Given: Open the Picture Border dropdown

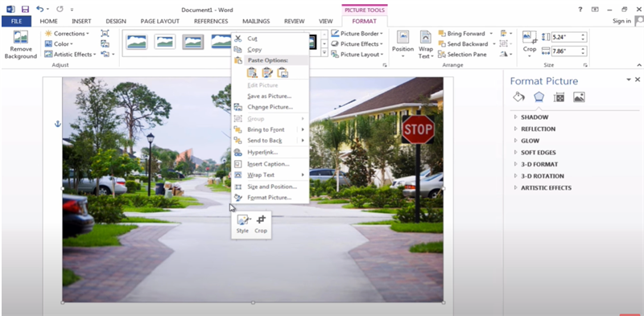Looking at the screenshot, I should click(357, 33).
